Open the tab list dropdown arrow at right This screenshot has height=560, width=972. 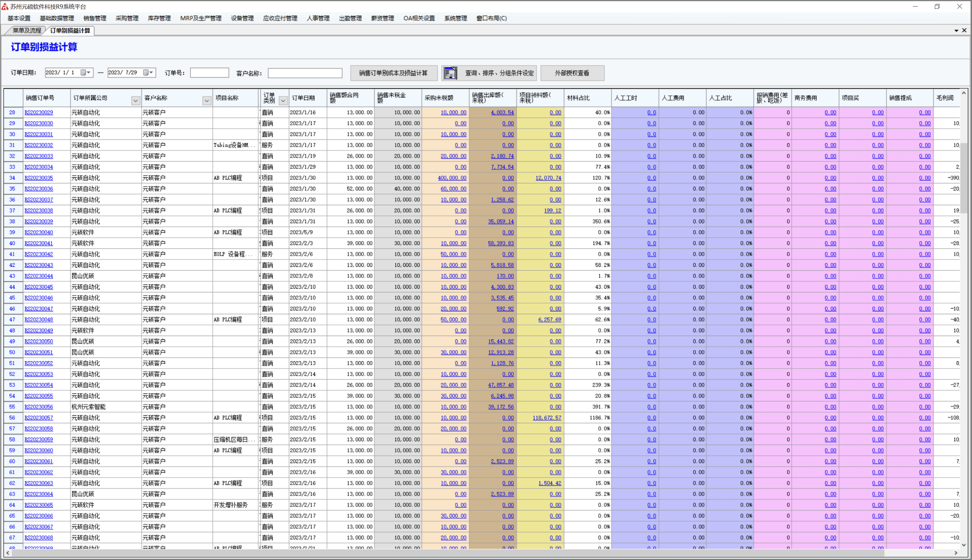point(956,31)
